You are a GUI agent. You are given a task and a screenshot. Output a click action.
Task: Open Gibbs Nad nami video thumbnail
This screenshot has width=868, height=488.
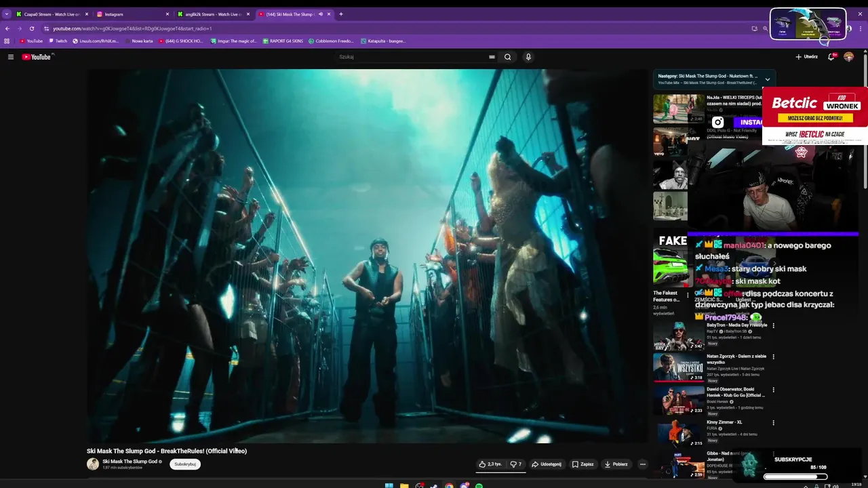[x=678, y=465]
